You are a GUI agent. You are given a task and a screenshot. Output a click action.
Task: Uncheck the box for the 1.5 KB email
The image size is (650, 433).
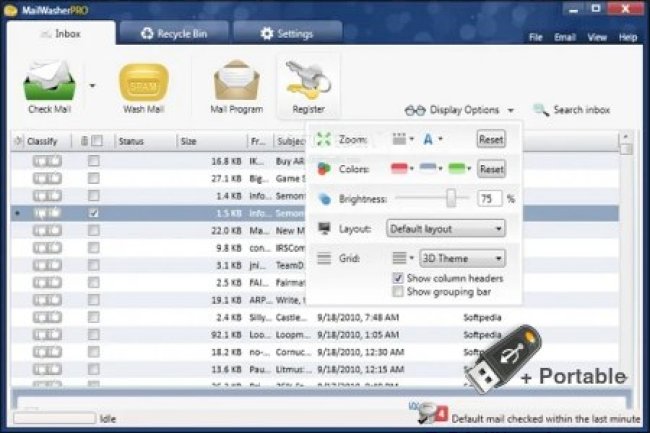tap(94, 213)
